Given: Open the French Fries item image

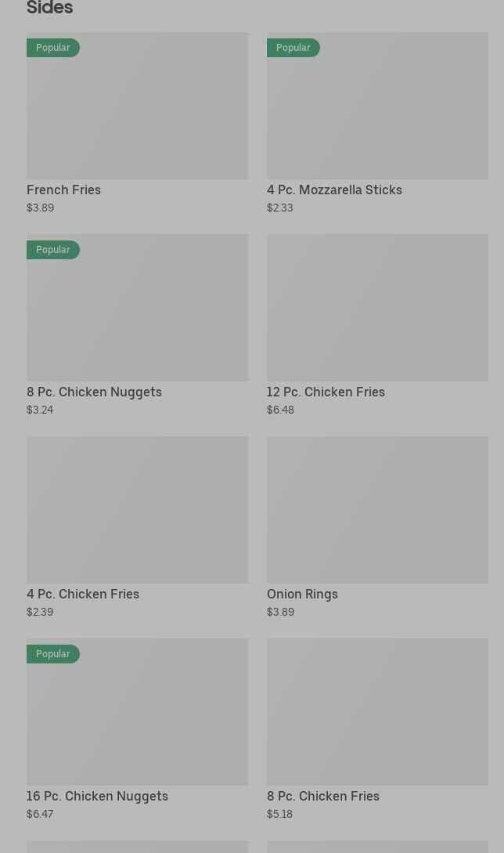Looking at the screenshot, I should 137,106.
